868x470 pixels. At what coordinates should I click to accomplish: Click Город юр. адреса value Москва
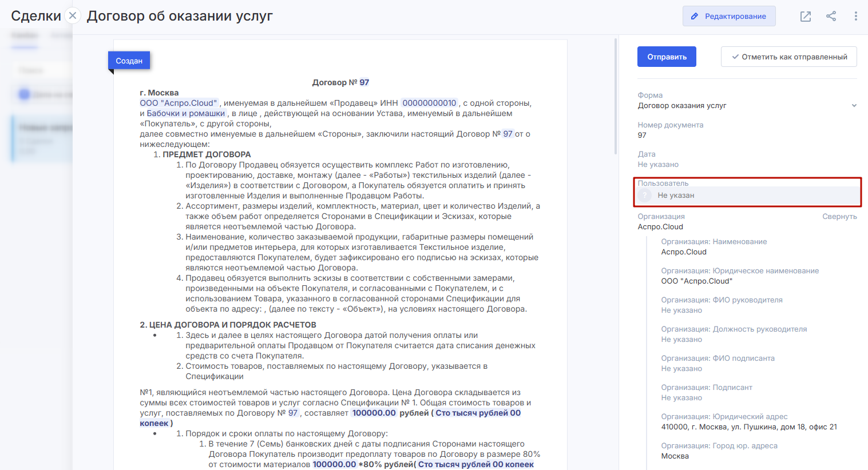coord(675,456)
